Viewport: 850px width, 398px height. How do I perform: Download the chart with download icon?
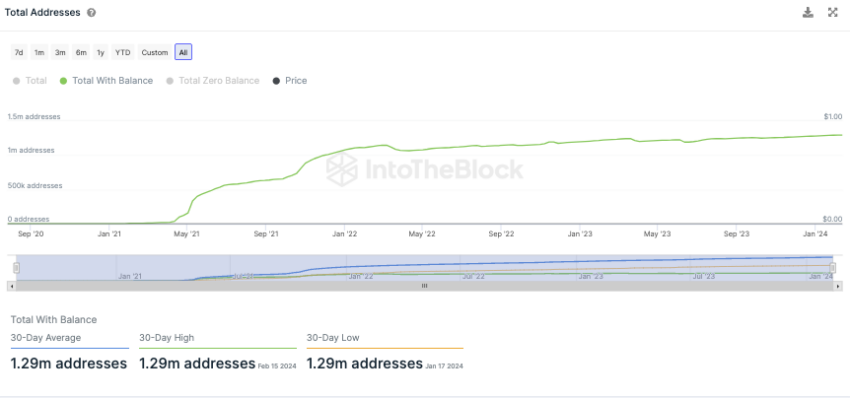(808, 12)
